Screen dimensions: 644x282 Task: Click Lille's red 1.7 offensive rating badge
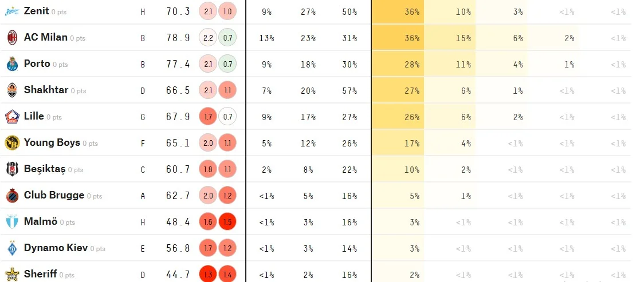coord(208,117)
